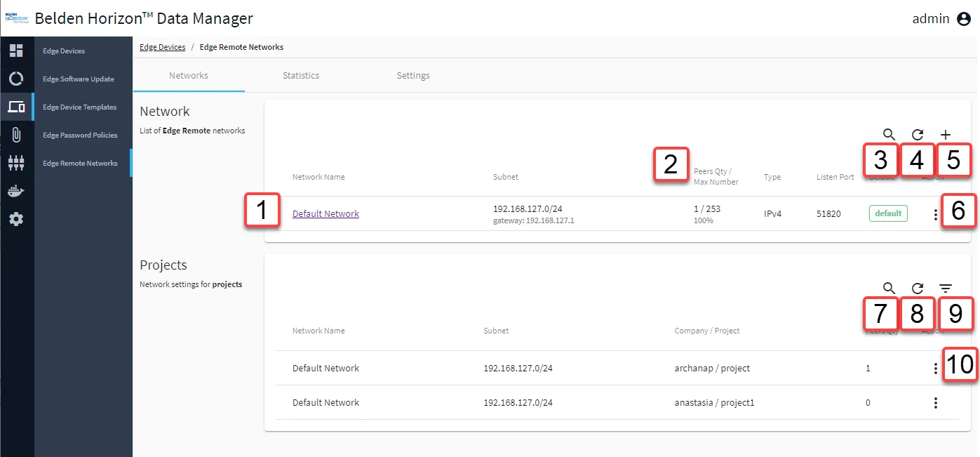Click the Edge Devices breadcrumb link
980x457 pixels.
click(163, 47)
